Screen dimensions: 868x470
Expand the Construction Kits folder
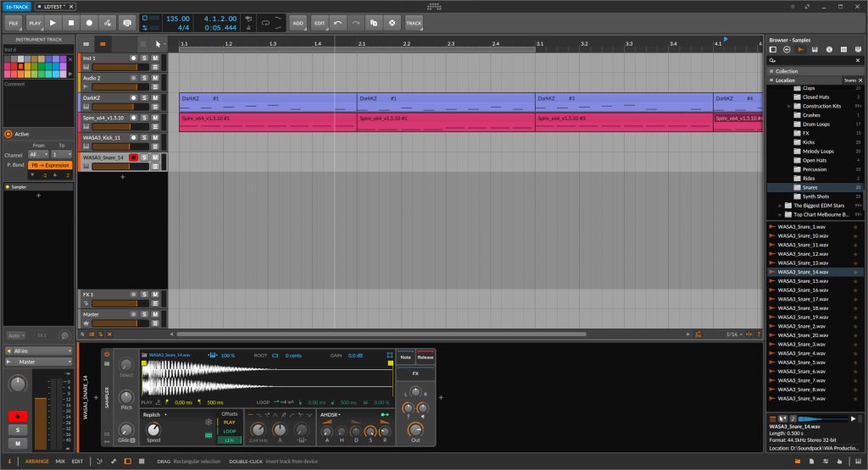tap(789, 106)
